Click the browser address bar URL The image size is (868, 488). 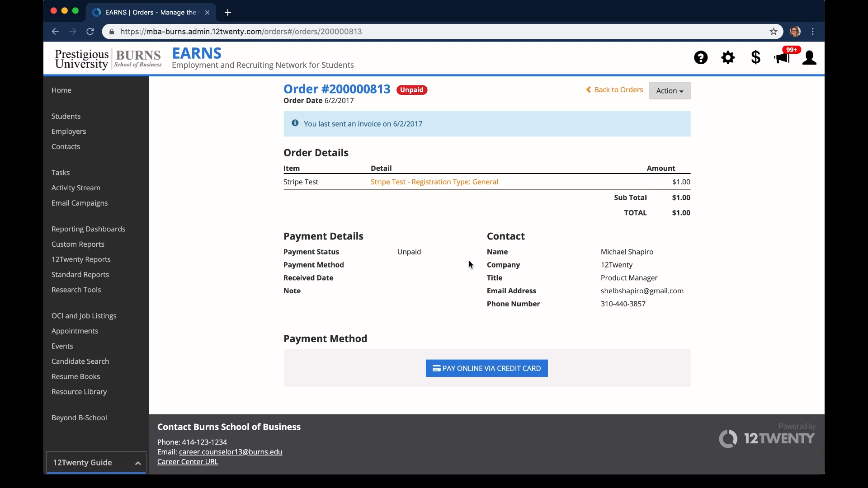[x=241, y=32]
